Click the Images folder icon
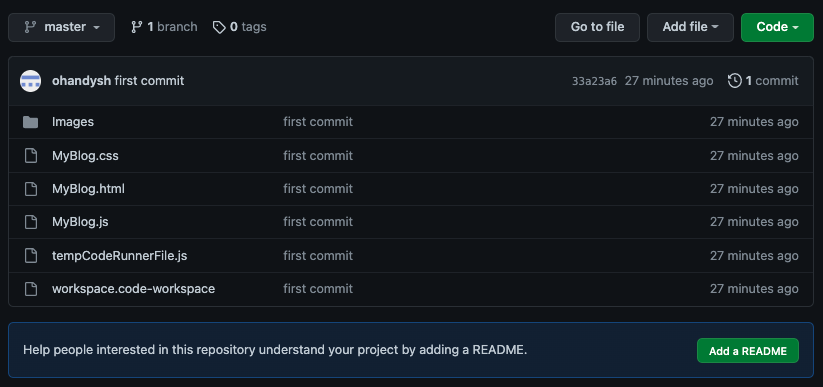This screenshot has height=387, width=823. tap(30, 122)
